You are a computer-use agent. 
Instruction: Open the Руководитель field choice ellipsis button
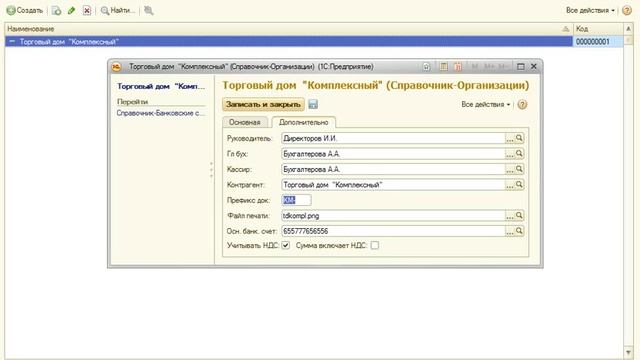pyautogui.click(x=510, y=138)
